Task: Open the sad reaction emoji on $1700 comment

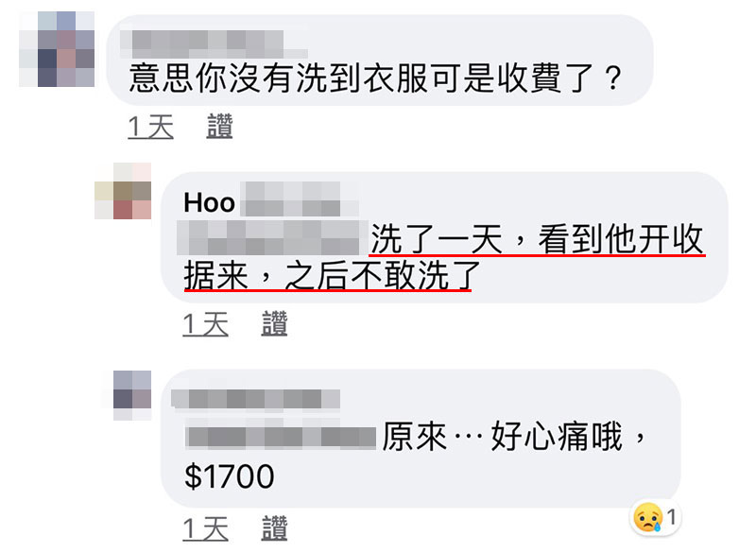Action: [647, 517]
